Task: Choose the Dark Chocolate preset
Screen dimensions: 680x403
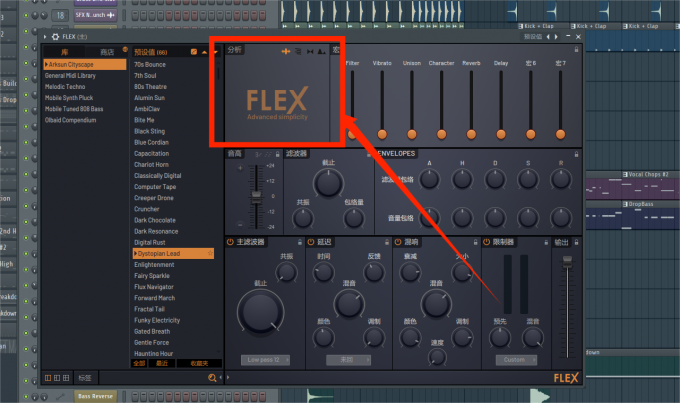Action: [x=155, y=220]
